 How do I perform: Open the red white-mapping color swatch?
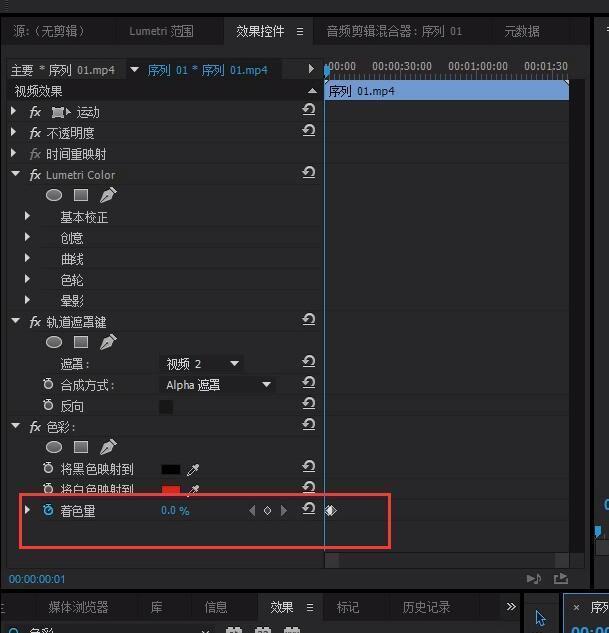[x=171, y=490]
